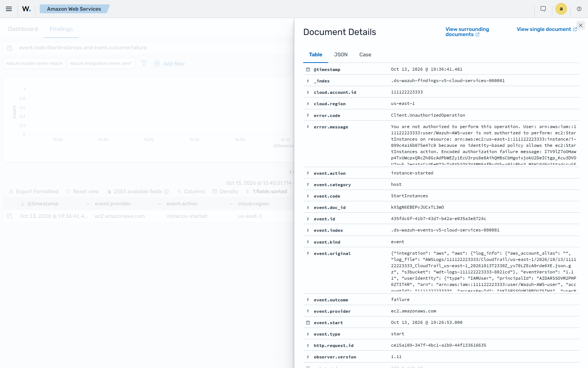Open View surrounding documents link
The height and width of the screenshot is (368, 588).
pyautogui.click(x=467, y=32)
